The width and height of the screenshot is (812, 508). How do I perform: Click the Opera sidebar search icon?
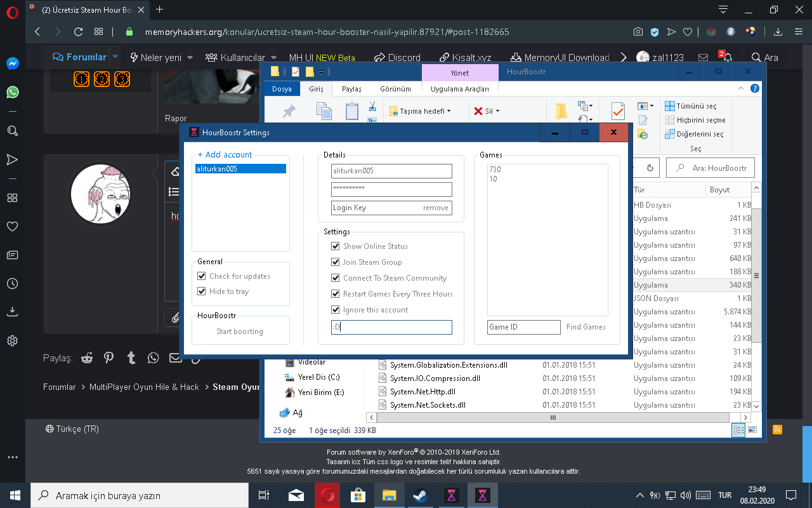[x=12, y=131]
